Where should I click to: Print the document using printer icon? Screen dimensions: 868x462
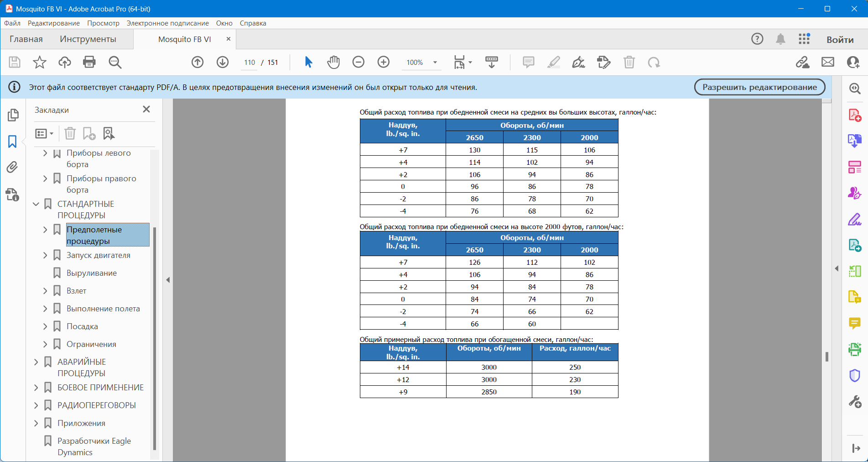89,62
